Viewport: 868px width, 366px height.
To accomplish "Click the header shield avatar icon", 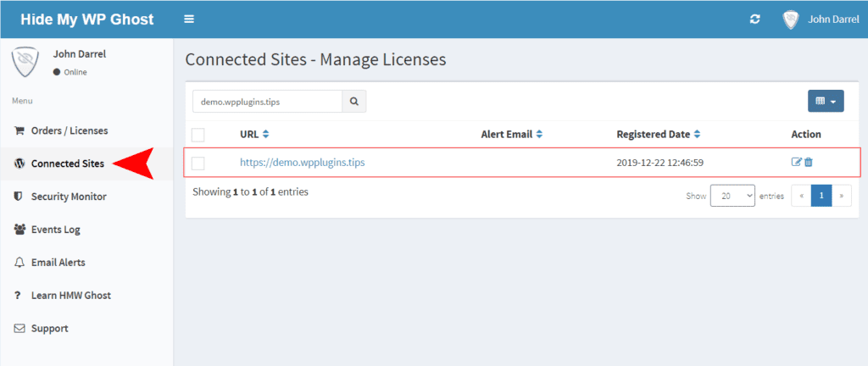I will point(791,19).
